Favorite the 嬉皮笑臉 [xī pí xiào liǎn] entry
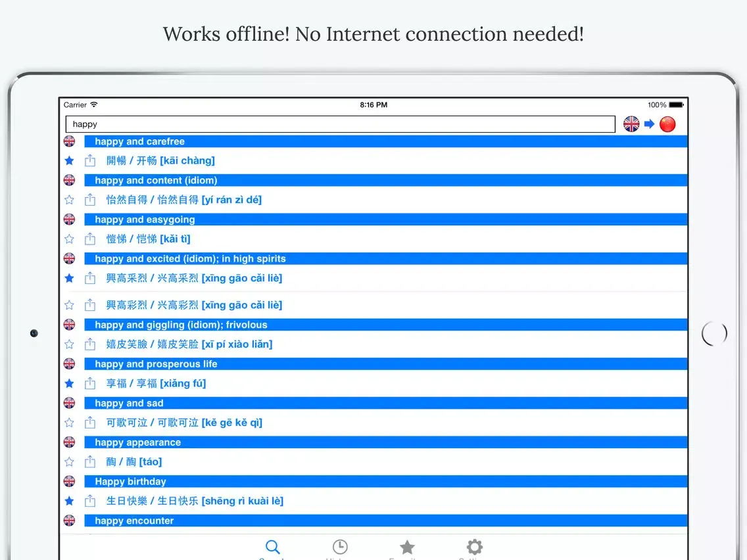The height and width of the screenshot is (560, 747). (x=69, y=344)
